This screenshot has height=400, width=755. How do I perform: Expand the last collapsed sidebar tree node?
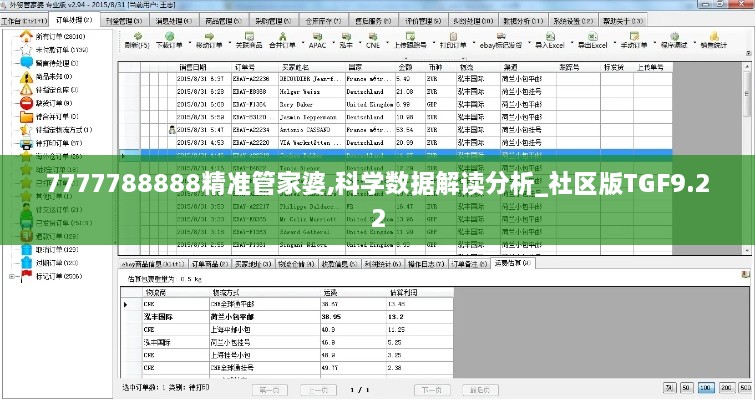tap(11, 275)
